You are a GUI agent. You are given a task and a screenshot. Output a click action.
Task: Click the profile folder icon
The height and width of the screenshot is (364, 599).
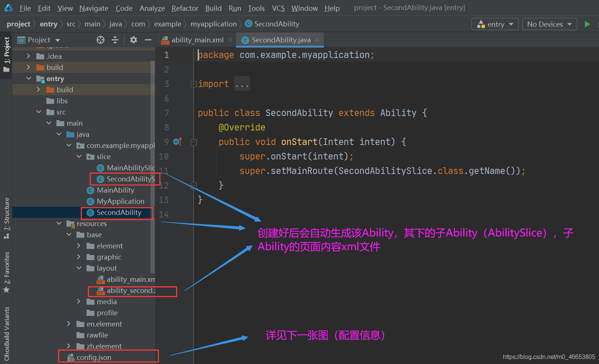coord(90,313)
